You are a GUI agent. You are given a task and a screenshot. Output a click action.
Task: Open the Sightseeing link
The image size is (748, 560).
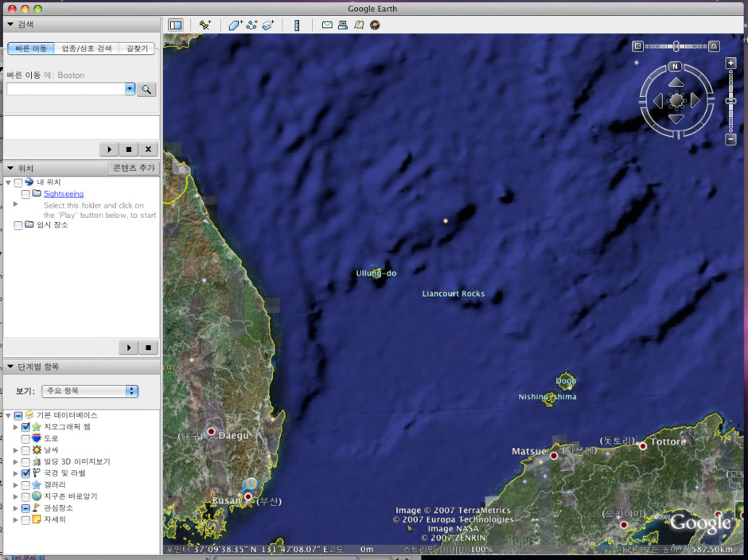[x=64, y=193]
